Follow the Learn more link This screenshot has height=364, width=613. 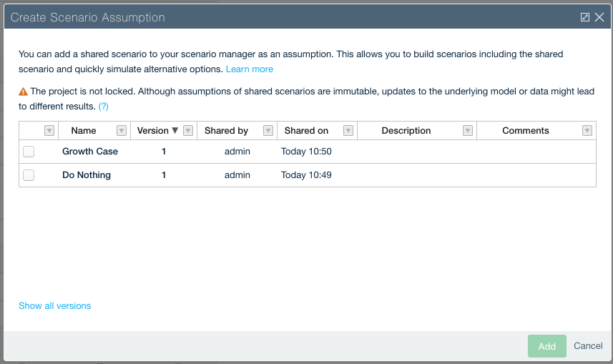point(249,69)
